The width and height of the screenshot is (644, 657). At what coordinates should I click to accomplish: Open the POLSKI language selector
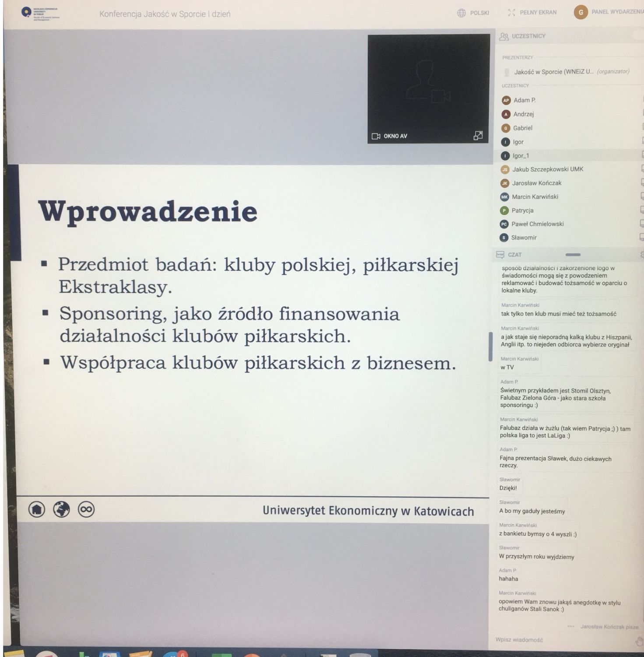[x=473, y=13]
